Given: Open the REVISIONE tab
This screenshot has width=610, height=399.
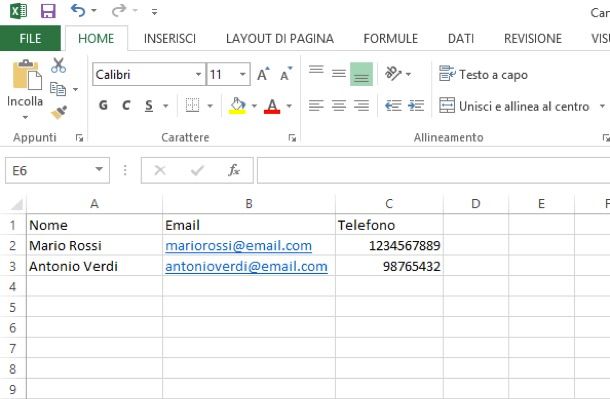Looking at the screenshot, I should (533, 38).
